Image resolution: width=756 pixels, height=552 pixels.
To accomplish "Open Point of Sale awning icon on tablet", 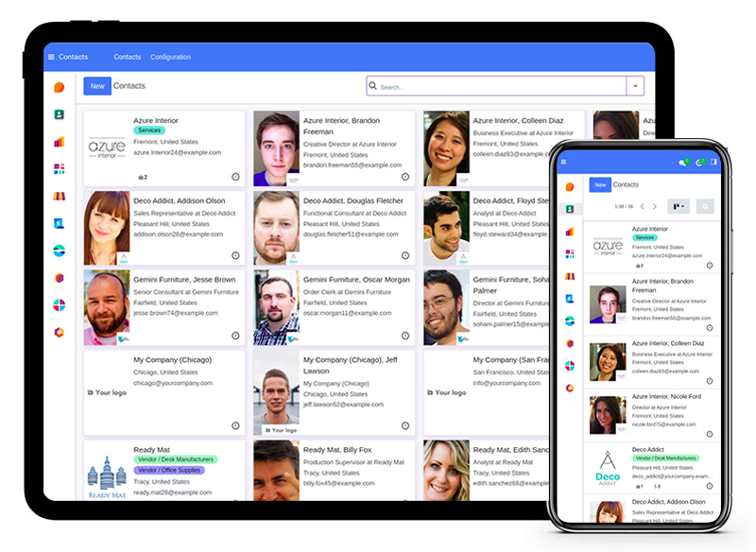I will click(59, 197).
